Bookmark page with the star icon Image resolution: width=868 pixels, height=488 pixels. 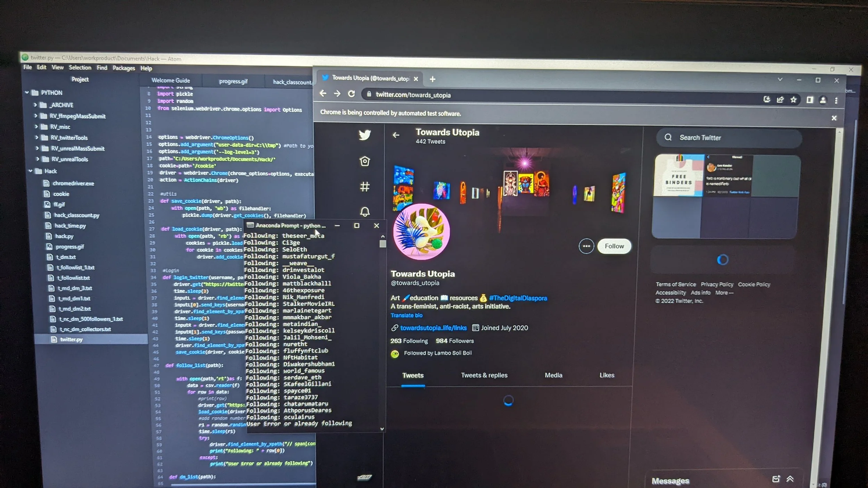(x=793, y=100)
